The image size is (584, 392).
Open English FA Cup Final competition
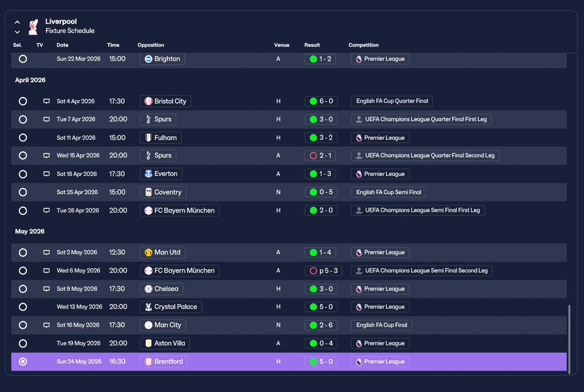[x=381, y=325]
